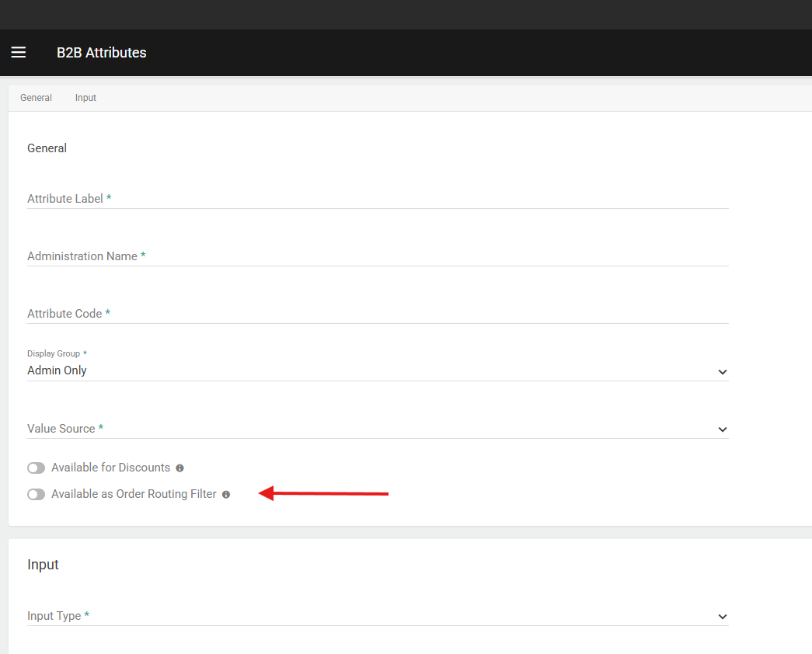Open the Input Type dropdown
Screen dimensions: 812x654
(x=378, y=615)
